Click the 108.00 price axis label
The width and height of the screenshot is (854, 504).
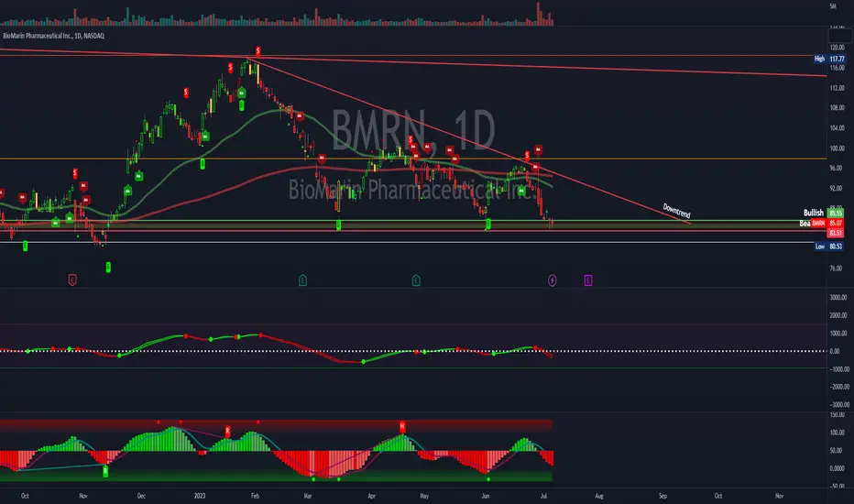pyautogui.click(x=838, y=108)
